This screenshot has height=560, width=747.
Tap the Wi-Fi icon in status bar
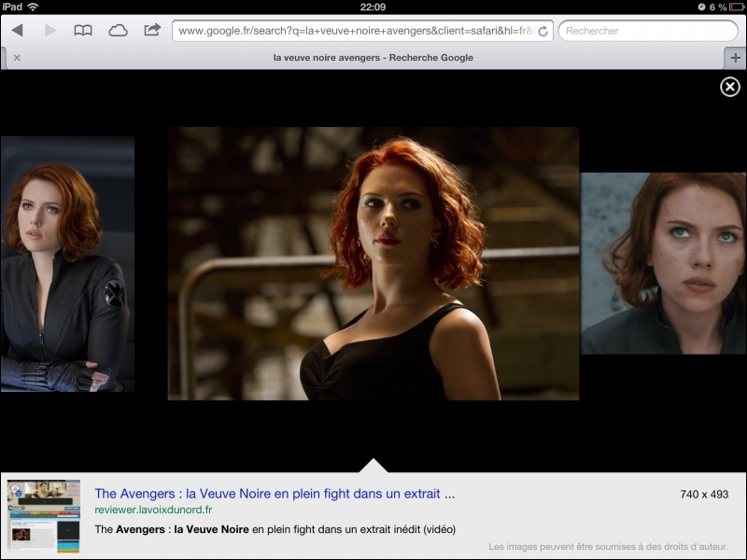tap(33, 7)
